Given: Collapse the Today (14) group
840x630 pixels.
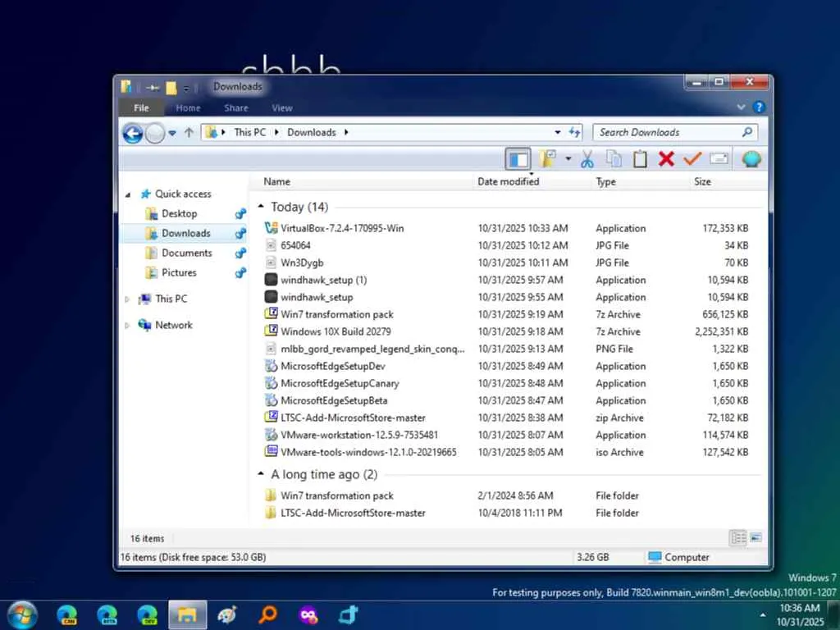Looking at the screenshot, I should [261, 206].
